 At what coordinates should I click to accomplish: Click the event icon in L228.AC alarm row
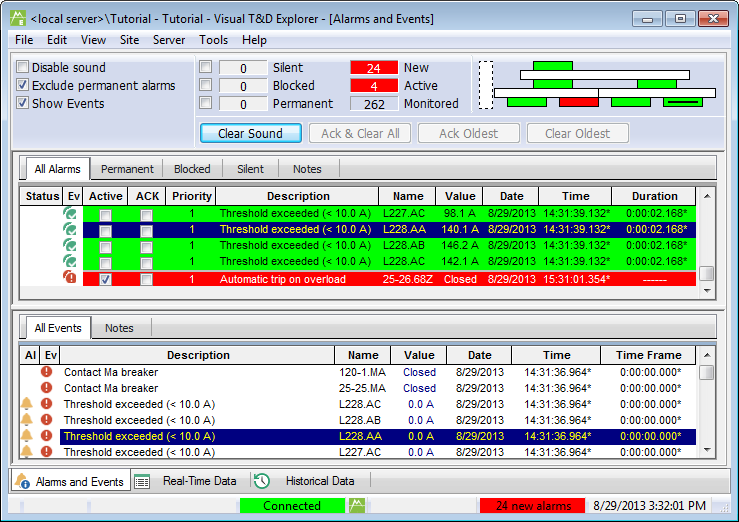[70, 261]
